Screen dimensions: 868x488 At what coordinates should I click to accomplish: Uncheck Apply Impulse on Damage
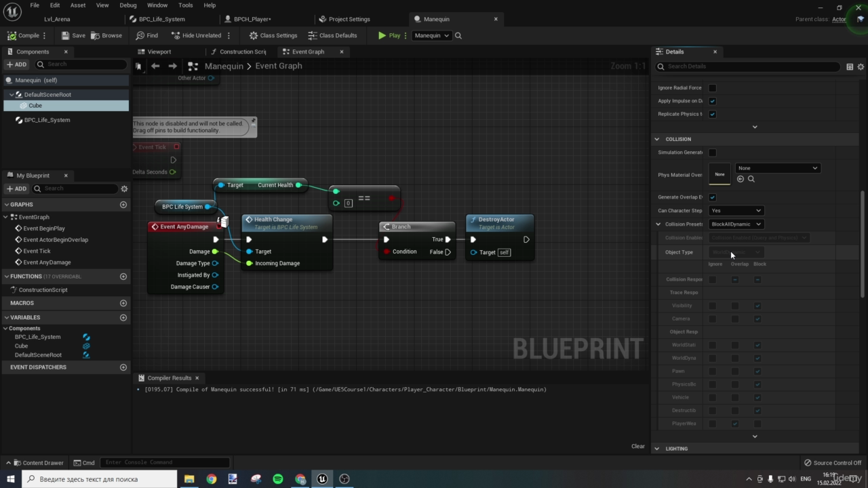[x=712, y=101]
